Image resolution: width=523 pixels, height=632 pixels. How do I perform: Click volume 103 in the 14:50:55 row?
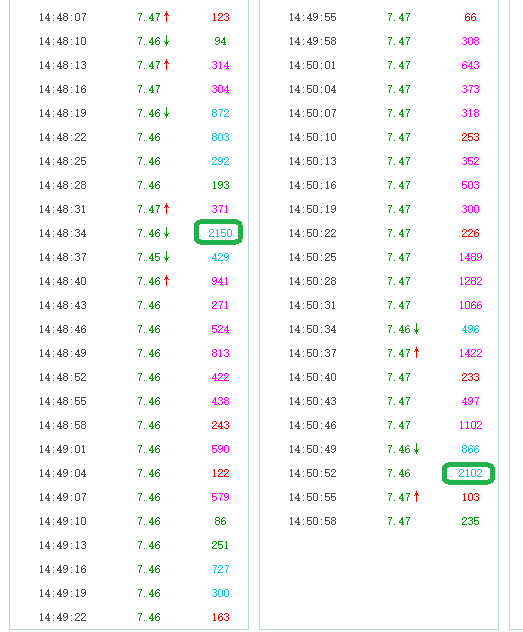(x=470, y=497)
